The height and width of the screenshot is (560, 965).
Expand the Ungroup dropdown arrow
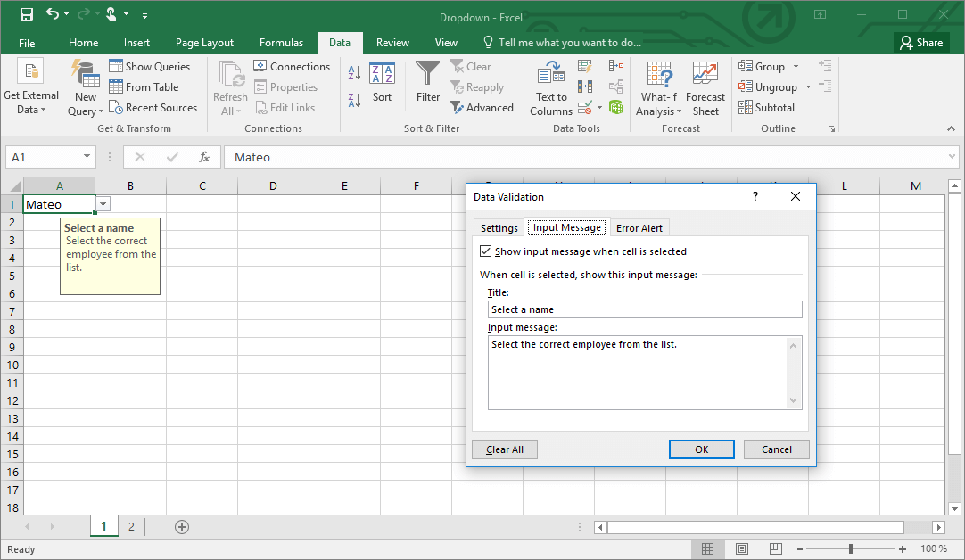tap(808, 87)
